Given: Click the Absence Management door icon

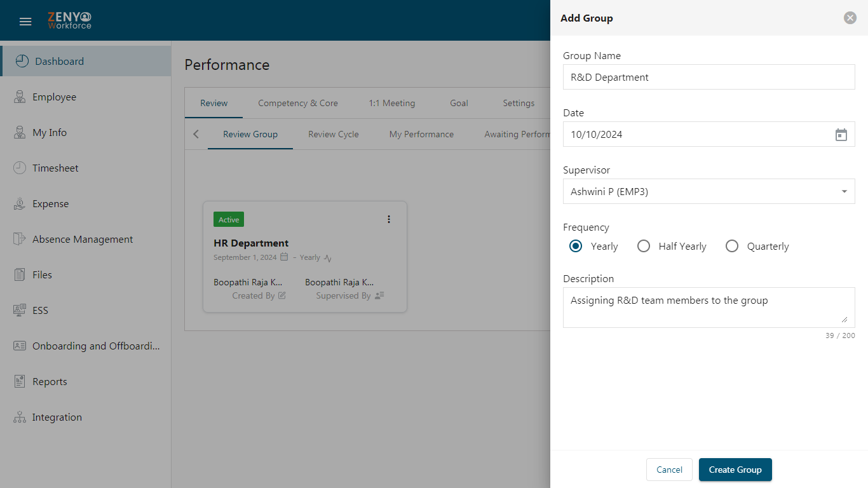Looking at the screenshot, I should tap(20, 239).
